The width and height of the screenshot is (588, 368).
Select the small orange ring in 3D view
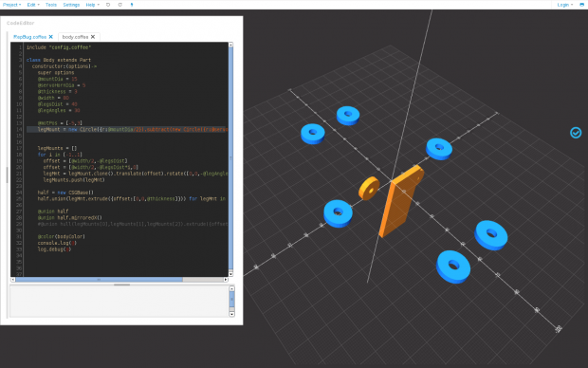(x=369, y=188)
